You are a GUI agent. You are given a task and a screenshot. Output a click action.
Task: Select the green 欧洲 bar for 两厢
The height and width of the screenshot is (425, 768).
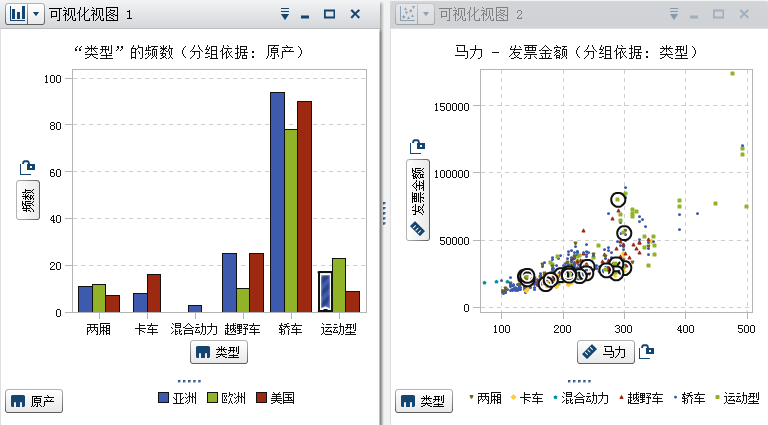(99, 298)
